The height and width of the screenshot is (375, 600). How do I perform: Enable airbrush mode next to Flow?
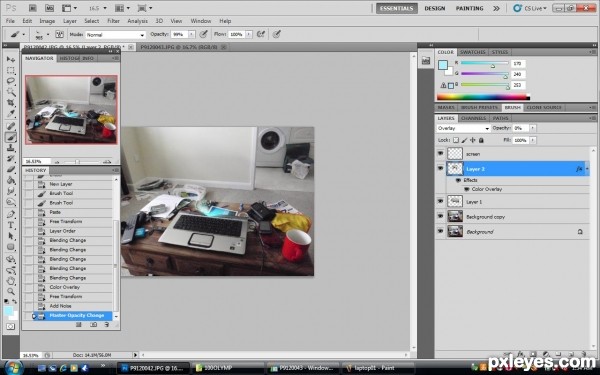[x=261, y=34]
